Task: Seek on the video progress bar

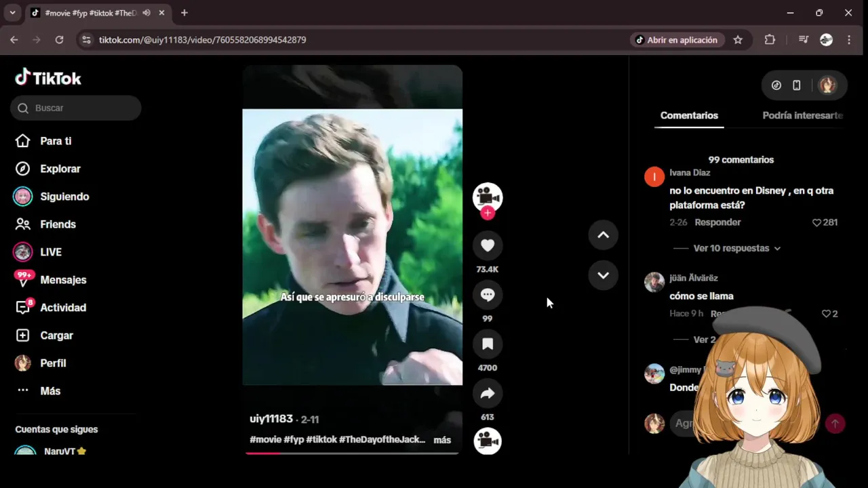Action: pos(352,453)
